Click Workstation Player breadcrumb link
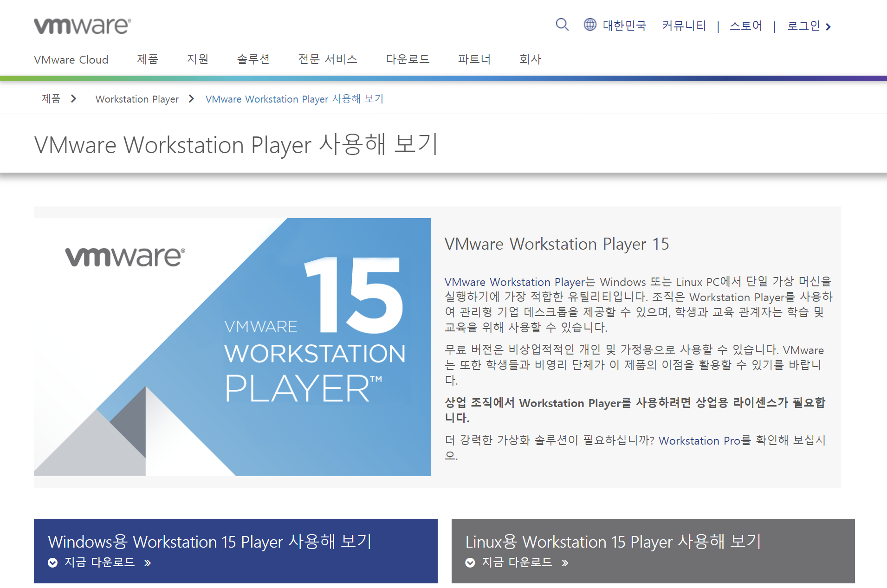Viewport: 887px width, 588px height. click(x=137, y=99)
